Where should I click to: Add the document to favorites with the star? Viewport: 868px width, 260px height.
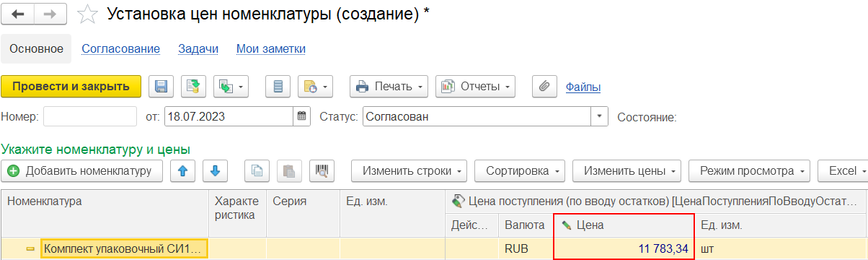click(87, 14)
